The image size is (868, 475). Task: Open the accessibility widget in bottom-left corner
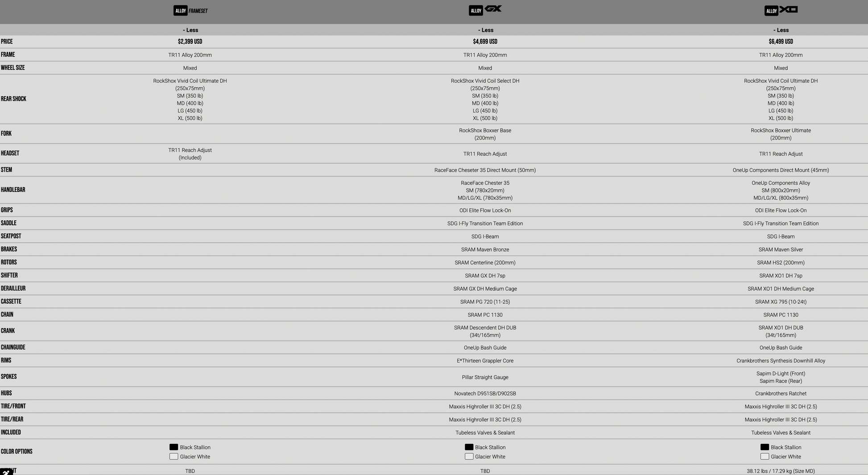[5, 472]
